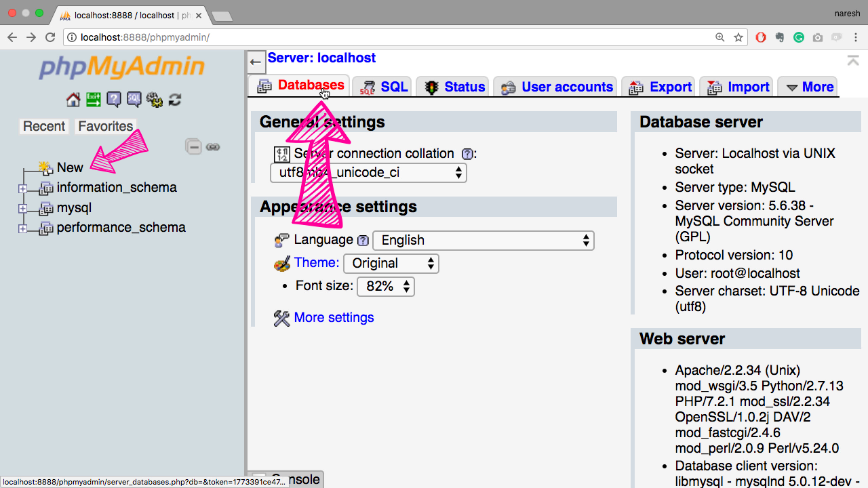Open the Console bar at bottom
The width and height of the screenshot is (868, 488).
[286, 479]
